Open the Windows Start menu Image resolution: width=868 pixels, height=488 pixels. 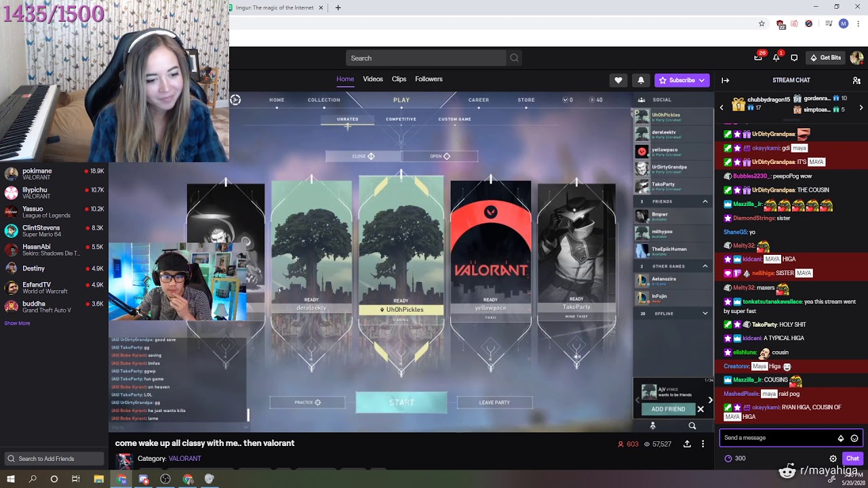click(10, 479)
